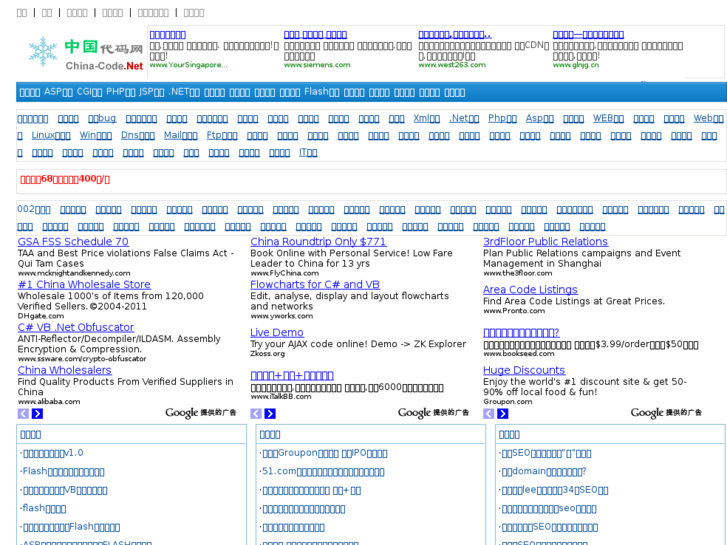The width and height of the screenshot is (727, 545).
Task: Click next arrow below China Wholesalers ad
Action: [x=38, y=413]
